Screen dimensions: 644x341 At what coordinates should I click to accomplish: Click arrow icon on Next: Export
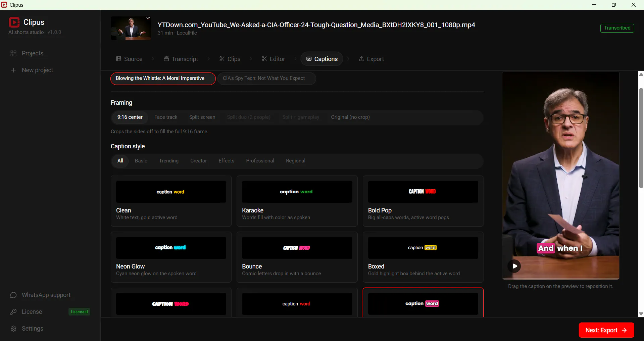pyautogui.click(x=625, y=330)
